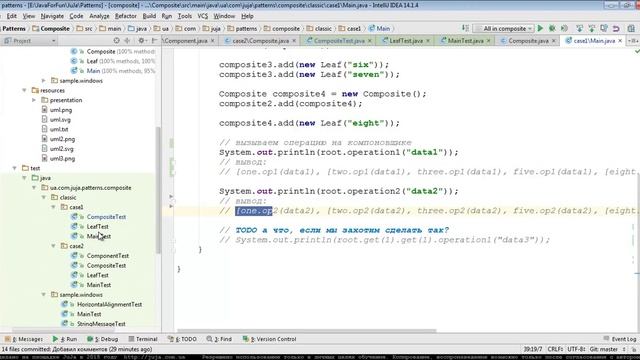Run with coverage icon in toolbar
The height and width of the screenshot is (360, 640).
(564, 29)
